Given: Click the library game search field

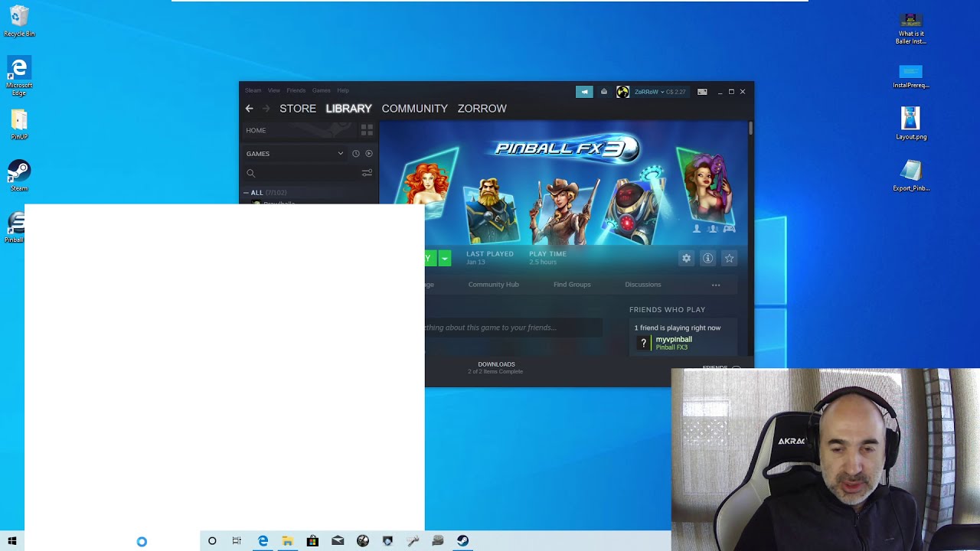Looking at the screenshot, I should point(301,173).
